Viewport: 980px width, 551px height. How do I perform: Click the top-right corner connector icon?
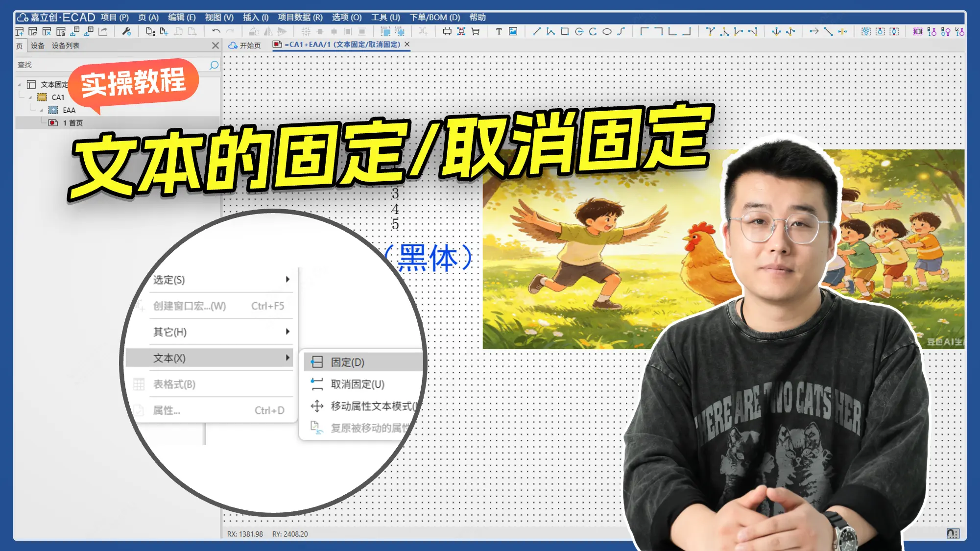click(659, 32)
